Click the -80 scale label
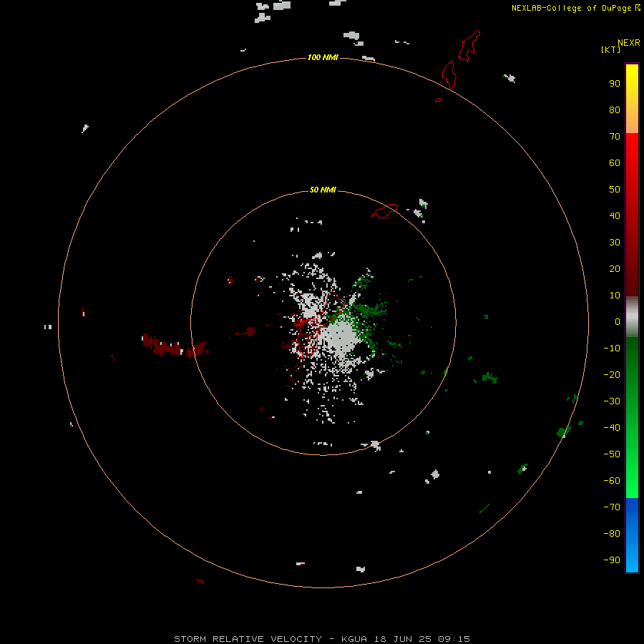This screenshot has width=644, height=644. click(x=612, y=534)
